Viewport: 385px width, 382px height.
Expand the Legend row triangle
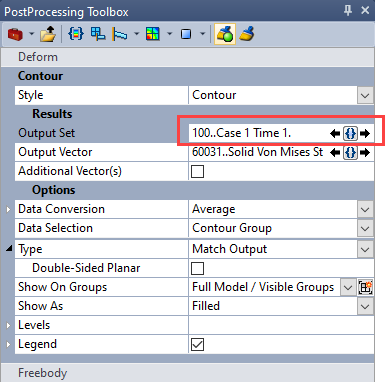8,344
